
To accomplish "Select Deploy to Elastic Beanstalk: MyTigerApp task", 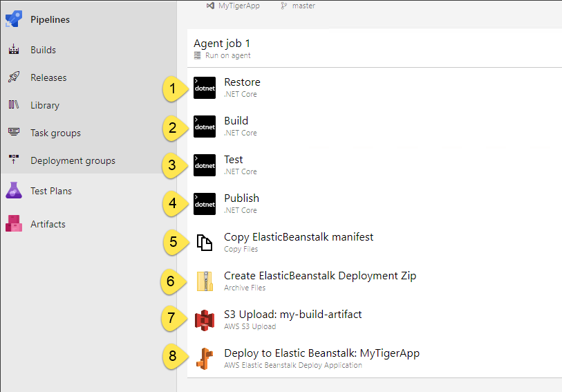I will click(x=321, y=353).
